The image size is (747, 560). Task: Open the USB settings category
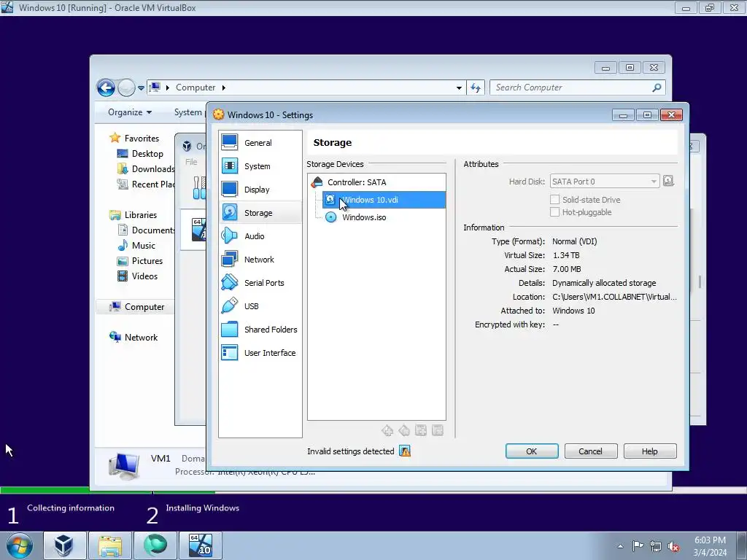260,306
